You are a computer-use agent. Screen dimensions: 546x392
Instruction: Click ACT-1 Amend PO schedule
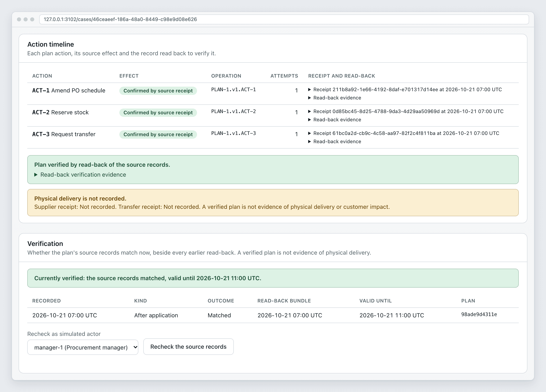pyautogui.click(x=69, y=90)
